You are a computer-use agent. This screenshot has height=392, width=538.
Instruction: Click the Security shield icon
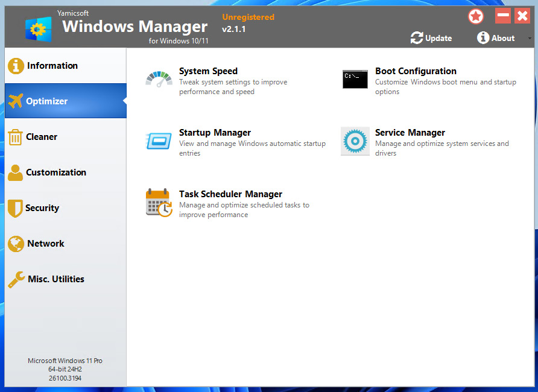(15, 208)
